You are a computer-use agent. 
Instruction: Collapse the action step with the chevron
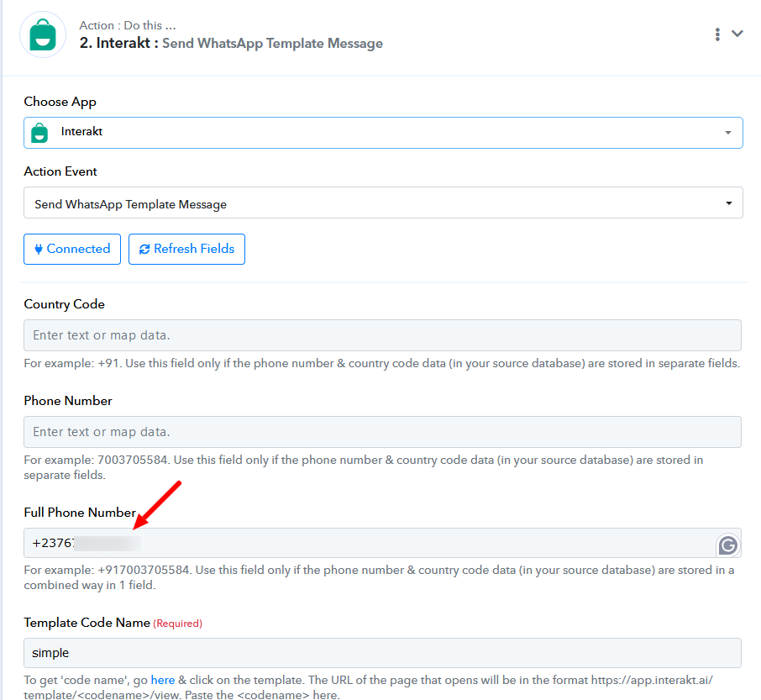737,34
